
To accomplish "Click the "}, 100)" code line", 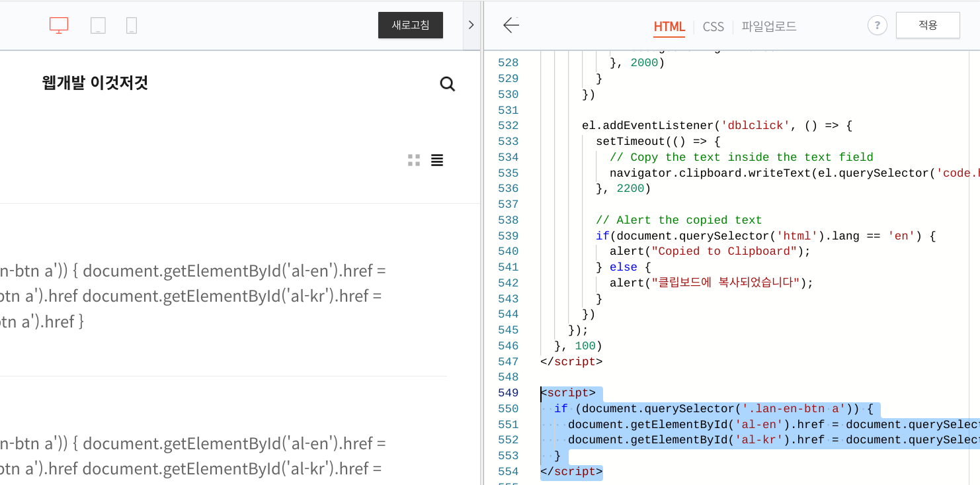I will [579, 346].
